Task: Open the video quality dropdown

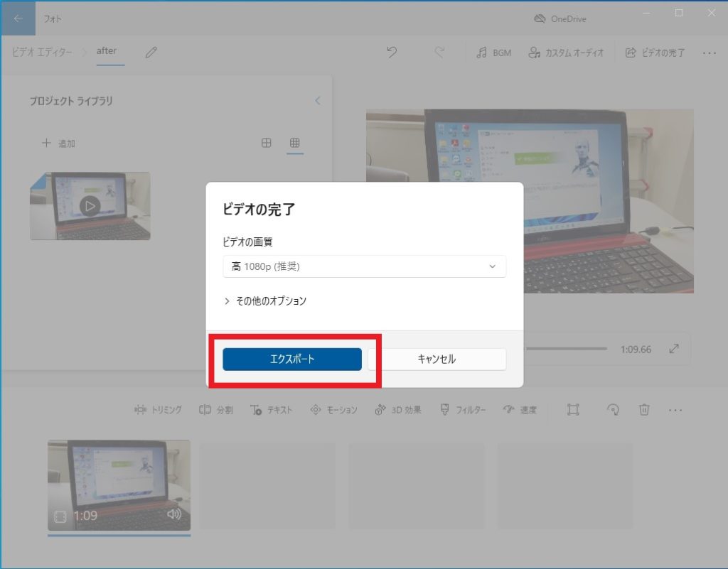Action: pos(364,266)
